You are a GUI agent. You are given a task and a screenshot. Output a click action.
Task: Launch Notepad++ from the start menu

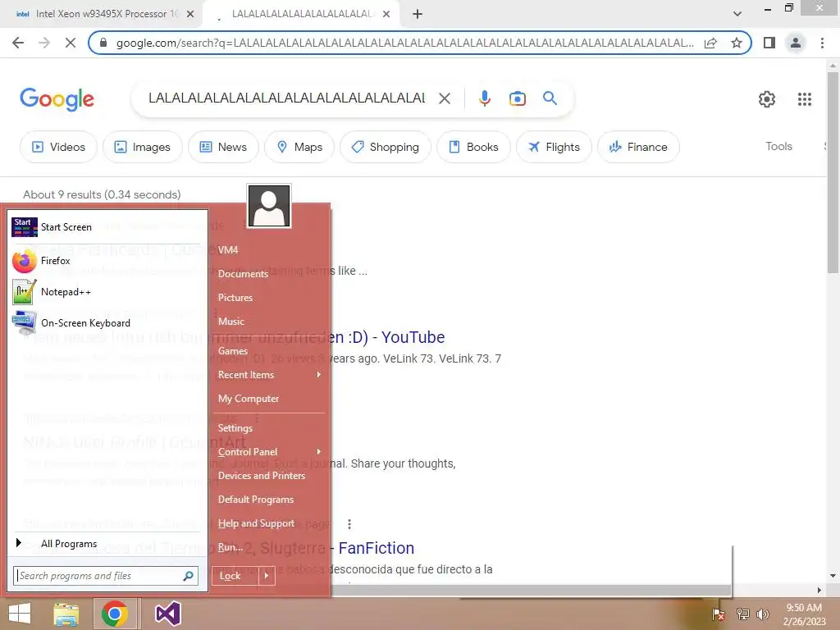(106, 292)
